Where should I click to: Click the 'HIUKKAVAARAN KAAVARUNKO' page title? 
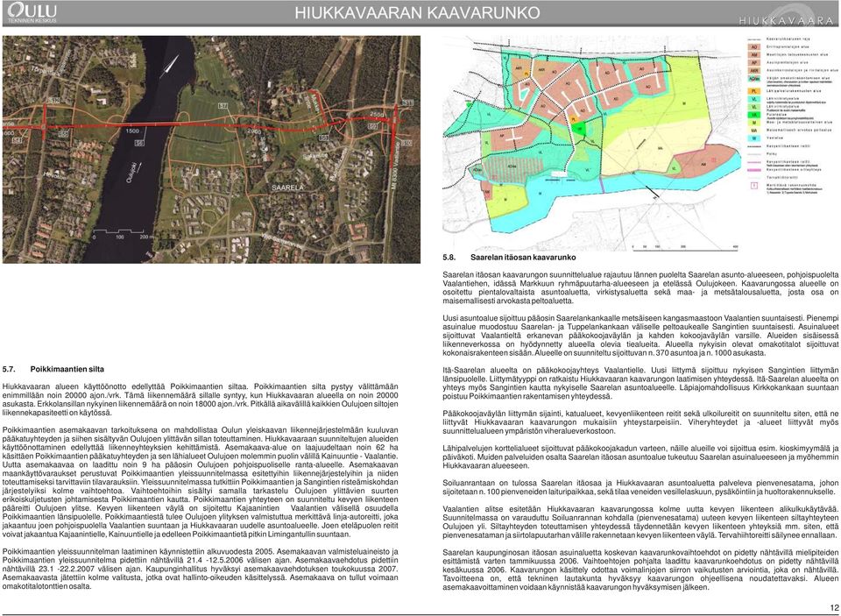(417, 13)
